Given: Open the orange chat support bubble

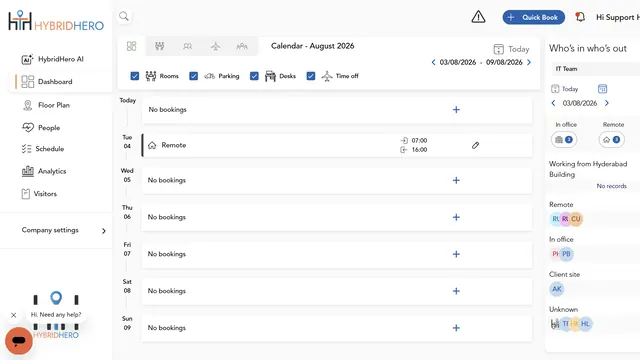Looking at the screenshot, I should [19, 341].
